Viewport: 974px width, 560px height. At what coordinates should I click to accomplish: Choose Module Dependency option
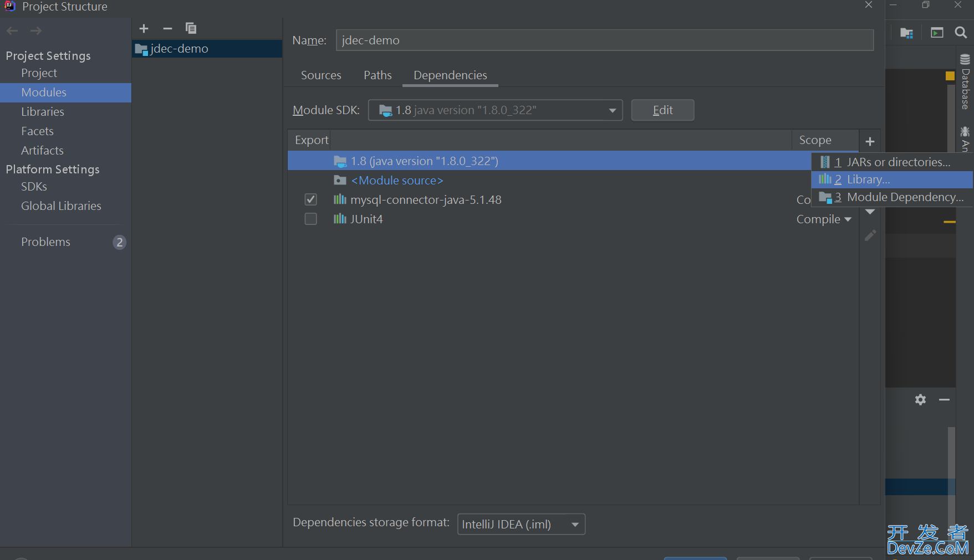tap(892, 197)
